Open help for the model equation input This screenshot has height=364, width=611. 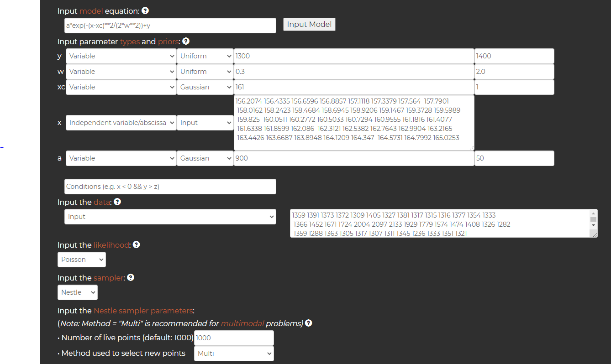click(145, 10)
